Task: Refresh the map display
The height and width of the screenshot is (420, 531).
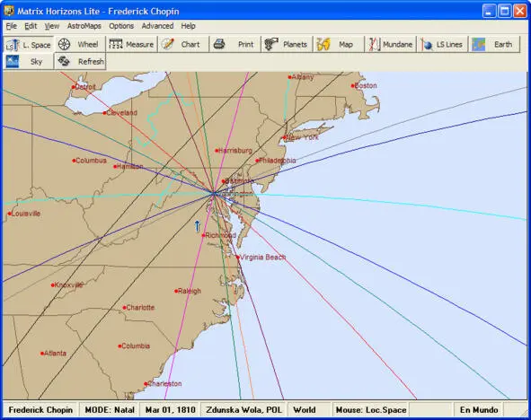Action: click(x=80, y=62)
